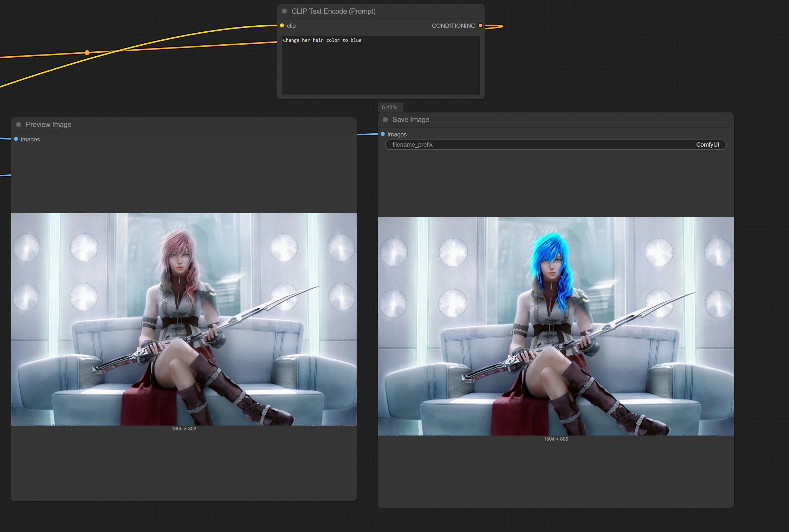Screen dimensions: 789x532
Task: Collapse the Preview Image node dot
Action: pyautogui.click(x=19, y=124)
